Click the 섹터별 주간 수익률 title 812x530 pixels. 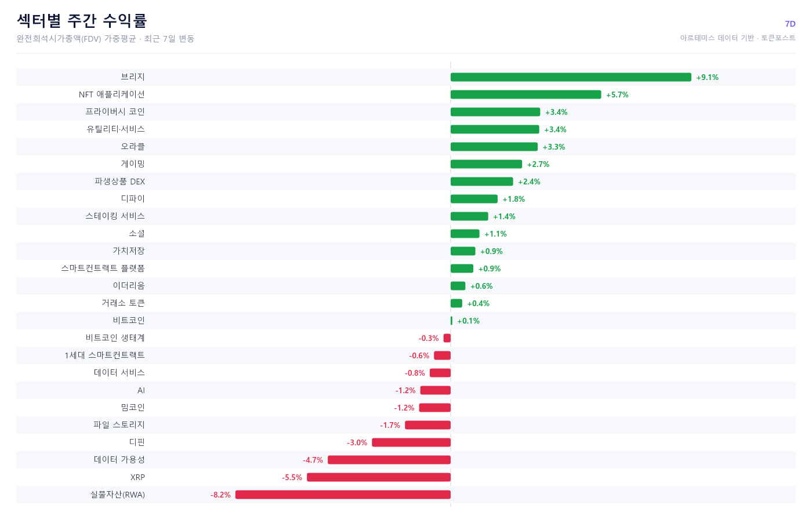point(82,21)
